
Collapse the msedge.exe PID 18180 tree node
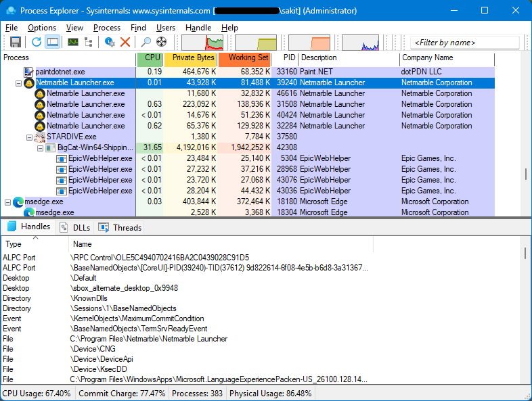pos(8,202)
